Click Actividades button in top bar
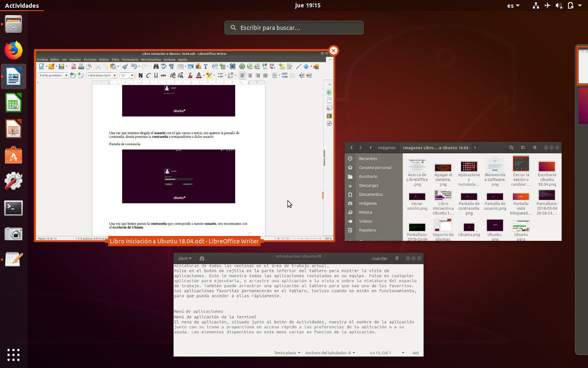The width and height of the screenshot is (588, 368). click(22, 5)
